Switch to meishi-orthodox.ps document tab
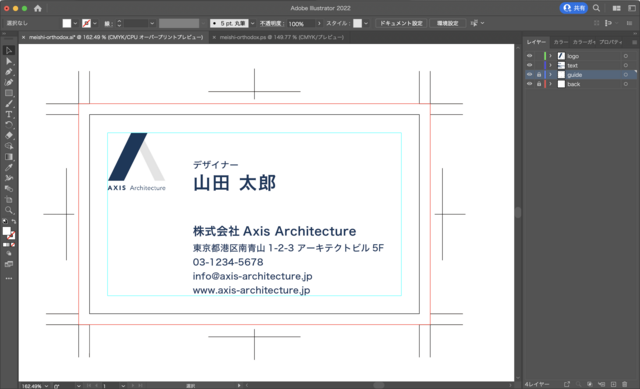This screenshot has height=389, width=640. coord(282,37)
